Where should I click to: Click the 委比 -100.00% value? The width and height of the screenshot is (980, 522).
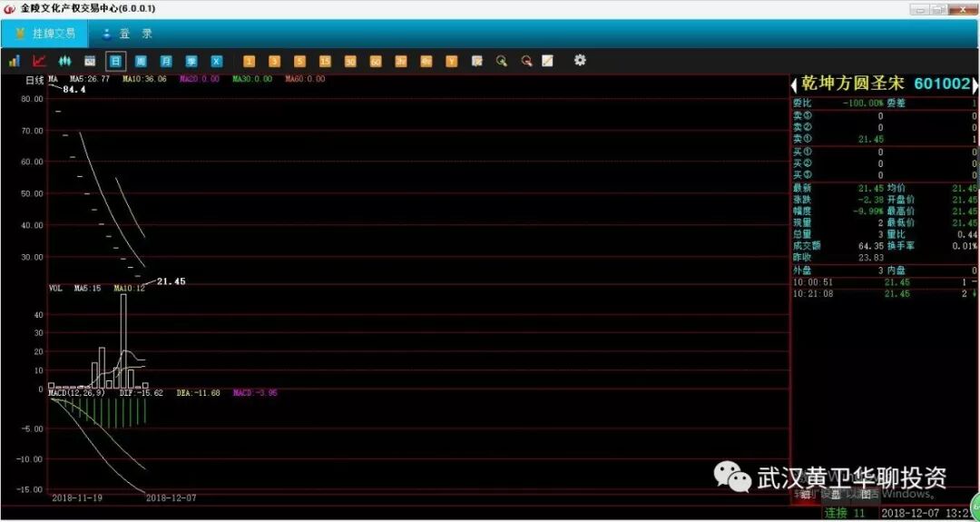click(x=863, y=103)
